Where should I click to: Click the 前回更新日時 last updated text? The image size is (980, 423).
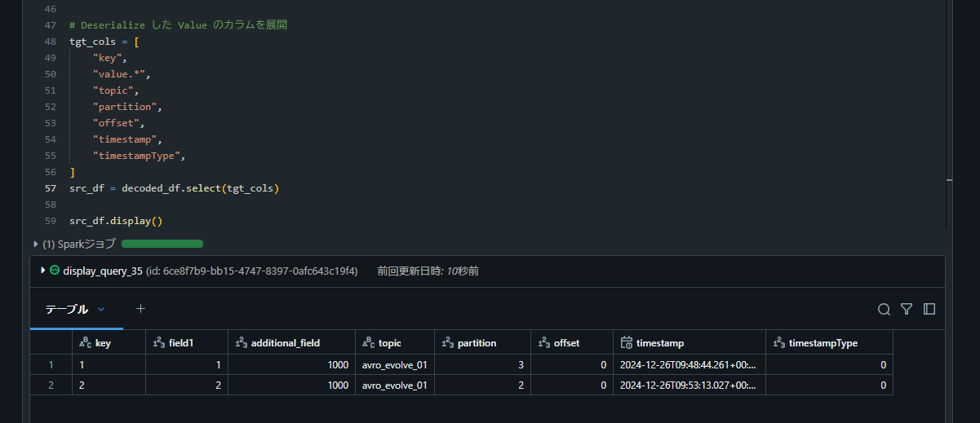pyautogui.click(x=428, y=271)
